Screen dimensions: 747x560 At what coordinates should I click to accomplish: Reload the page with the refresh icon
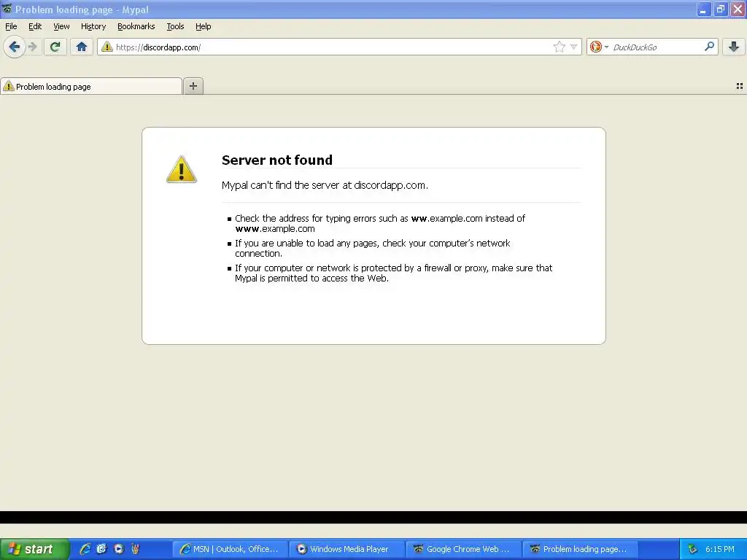(x=55, y=47)
